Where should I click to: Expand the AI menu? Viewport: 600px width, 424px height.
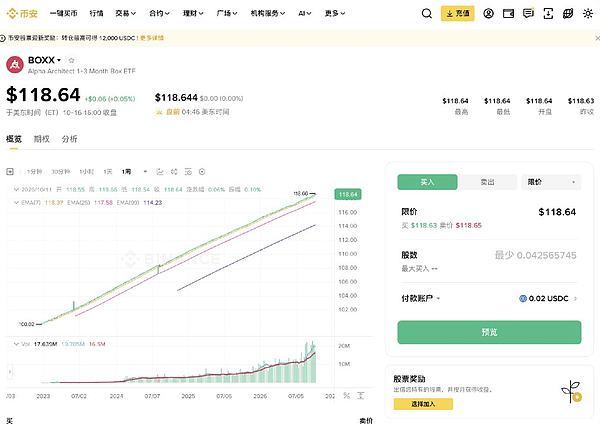coord(305,14)
